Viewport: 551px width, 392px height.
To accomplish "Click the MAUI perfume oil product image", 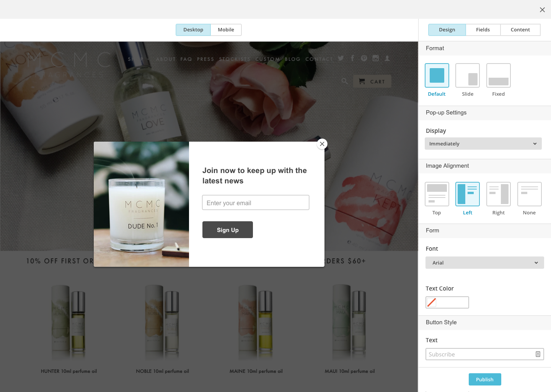I will 350,322.
